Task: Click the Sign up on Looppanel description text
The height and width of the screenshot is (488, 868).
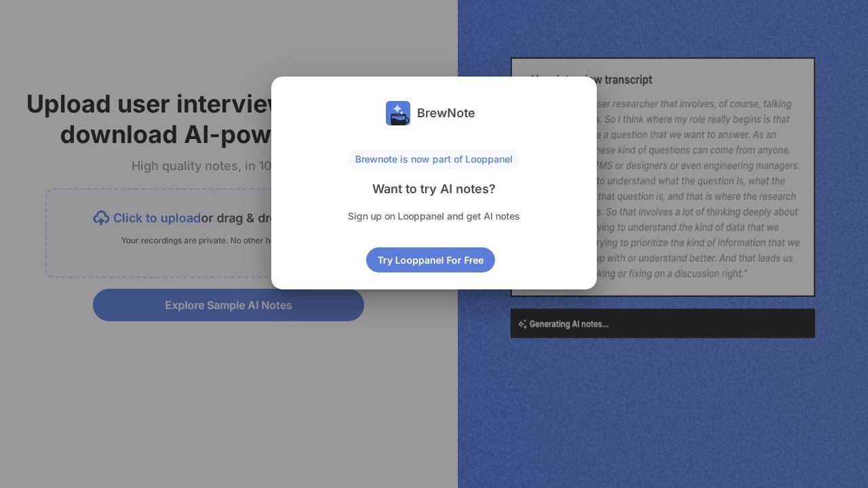Action: pyautogui.click(x=433, y=216)
